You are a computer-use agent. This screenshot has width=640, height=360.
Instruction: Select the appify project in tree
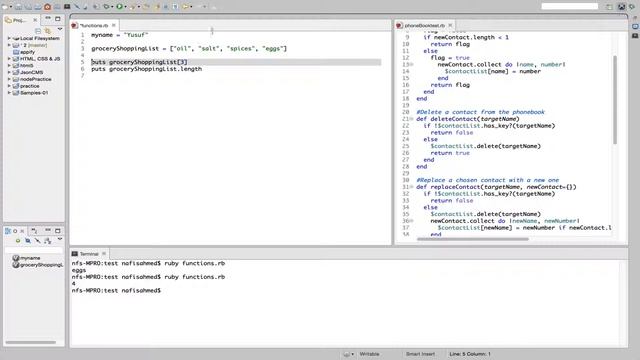point(27,52)
